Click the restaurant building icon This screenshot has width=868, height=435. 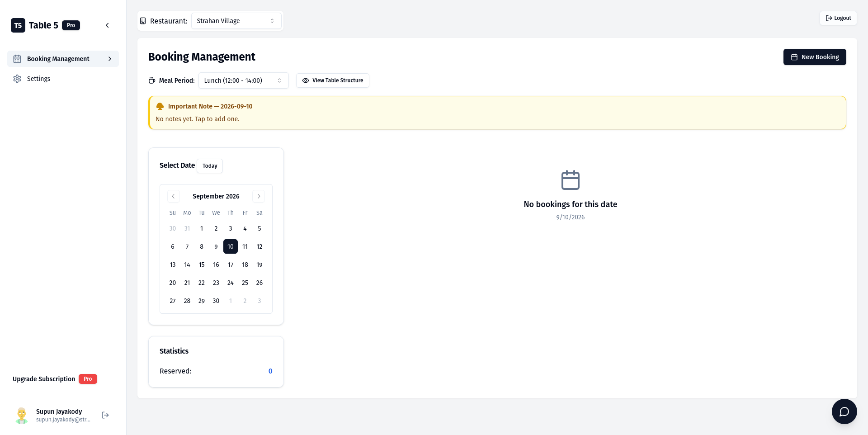[x=143, y=21]
